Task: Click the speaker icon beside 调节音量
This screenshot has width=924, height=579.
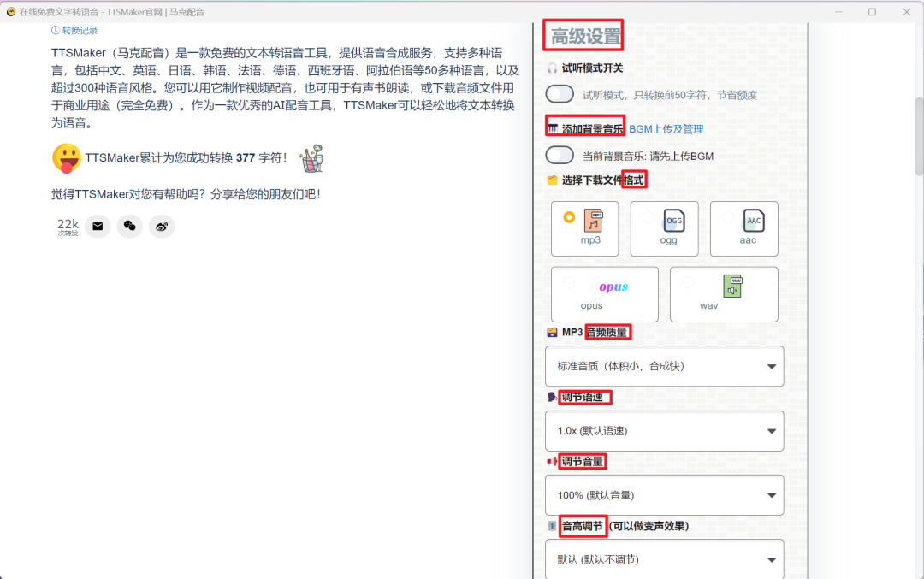Action: pos(552,461)
